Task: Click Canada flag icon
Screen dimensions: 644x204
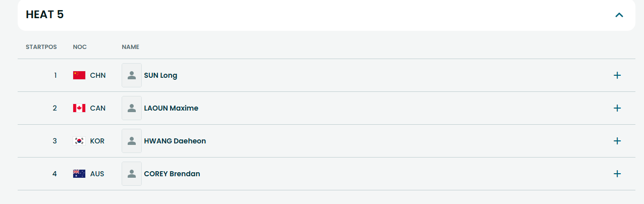Action: [x=79, y=108]
